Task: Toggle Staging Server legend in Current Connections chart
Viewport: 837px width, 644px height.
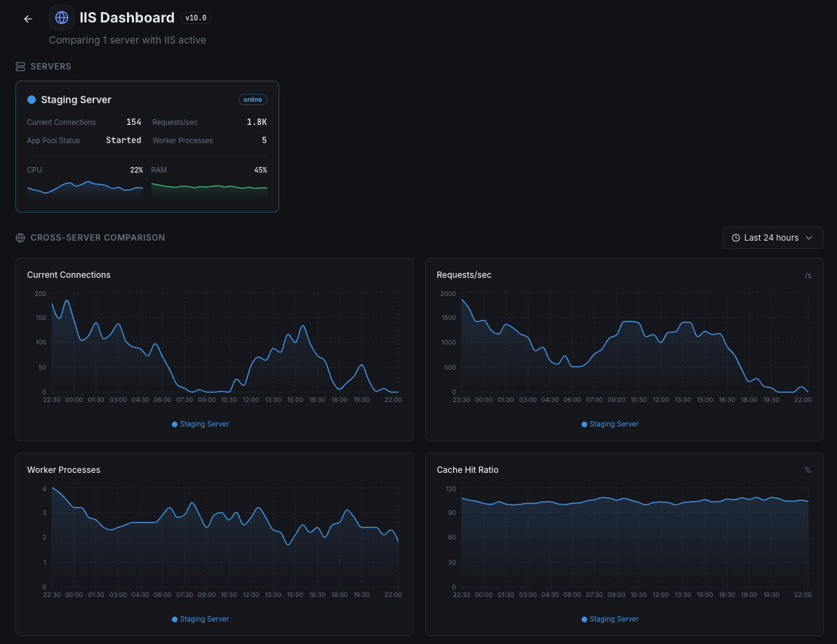Action: [x=201, y=424]
